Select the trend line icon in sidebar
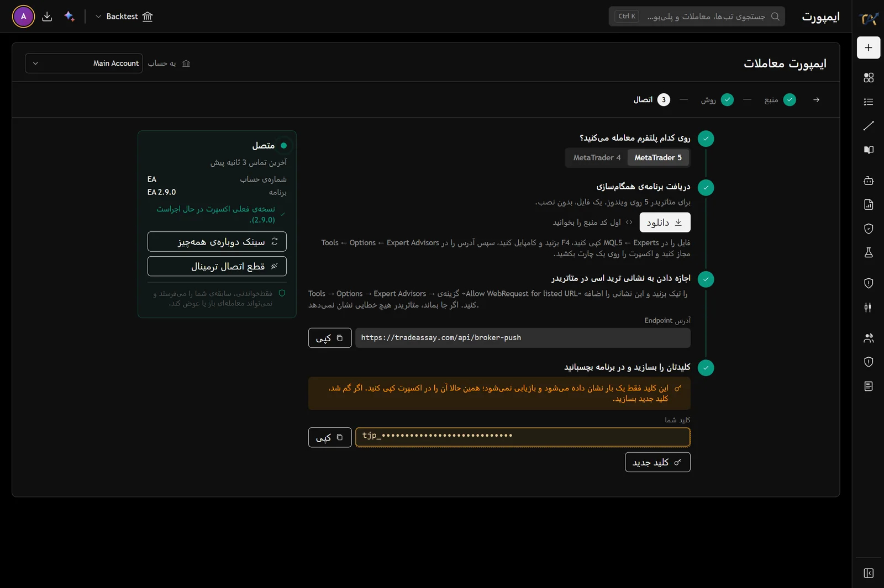This screenshot has width=884, height=588. coord(869,126)
